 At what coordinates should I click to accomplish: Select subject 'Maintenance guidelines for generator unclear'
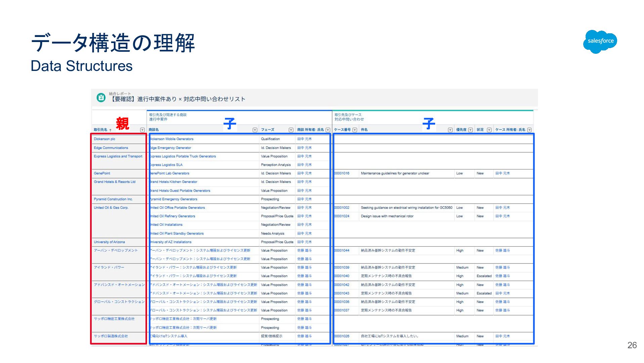coord(395,173)
